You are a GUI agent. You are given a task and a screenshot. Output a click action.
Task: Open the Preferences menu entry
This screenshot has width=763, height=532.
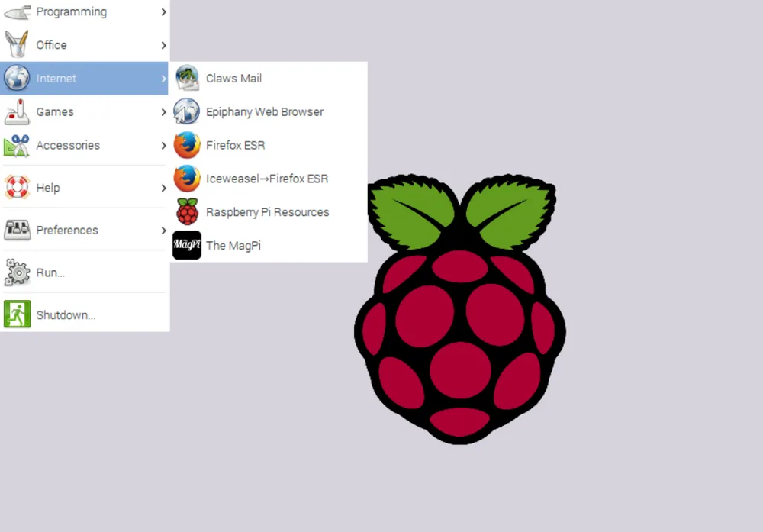(85, 230)
